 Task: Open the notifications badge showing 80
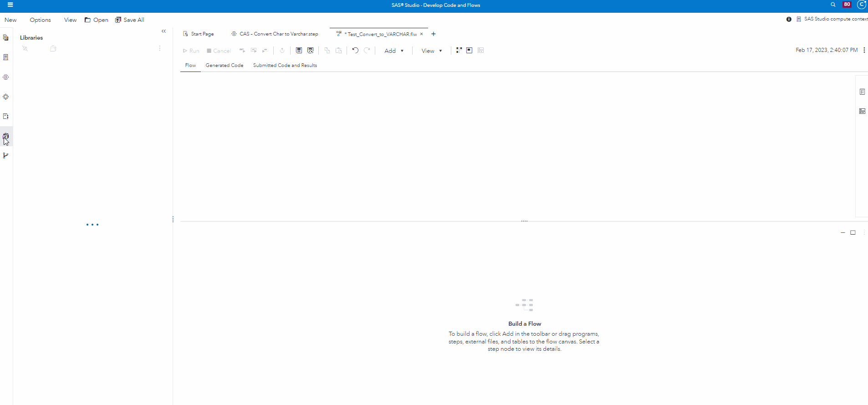(847, 5)
